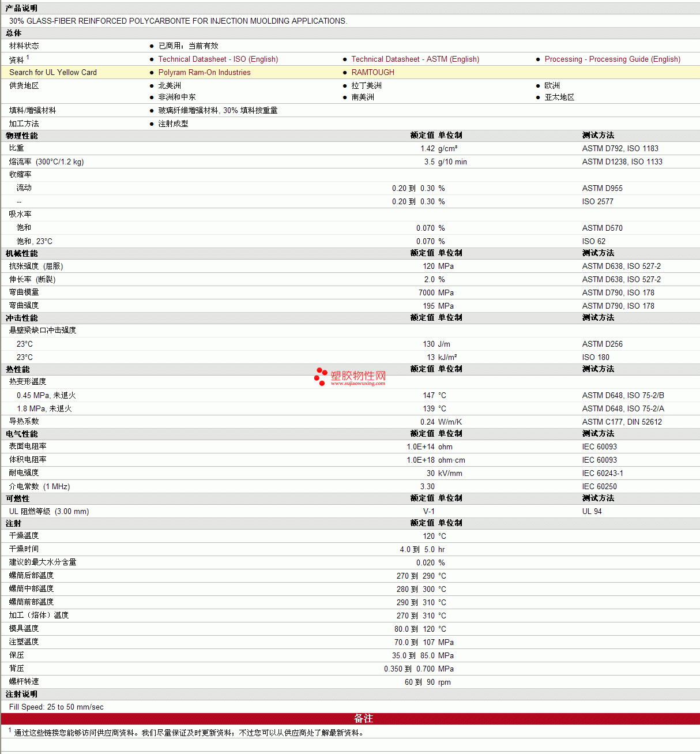Click tensile strength value 120

click(429, 267)
